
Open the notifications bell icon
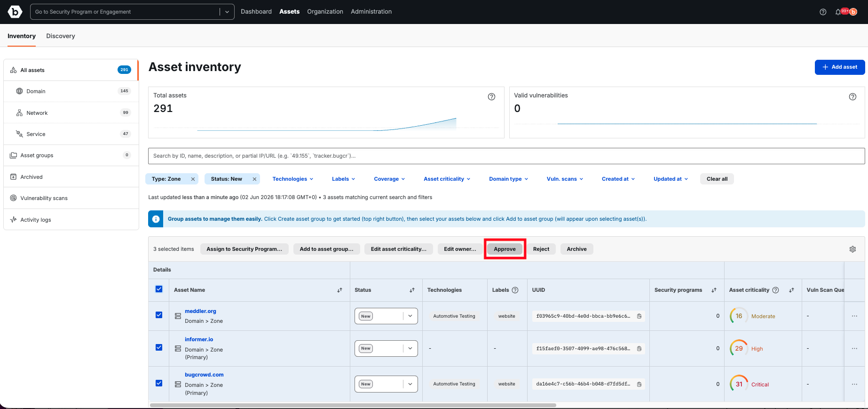pos(838,12)
